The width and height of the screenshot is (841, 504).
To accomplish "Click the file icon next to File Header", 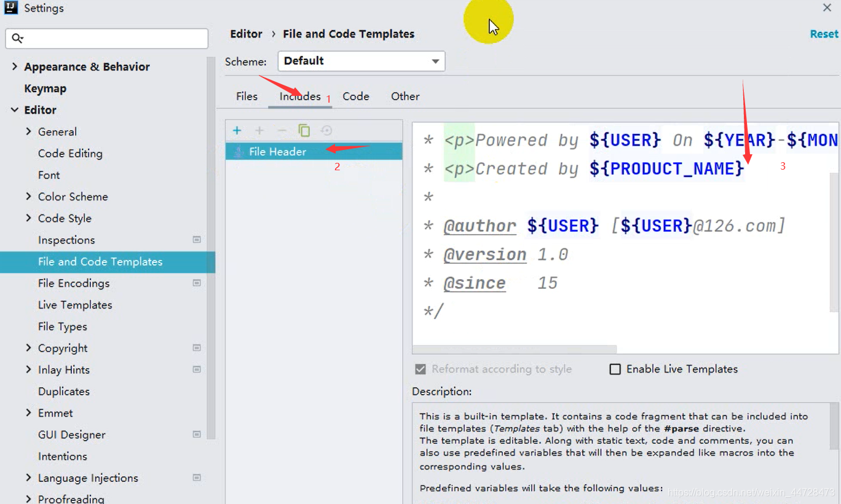I will (x=238, y=152).
